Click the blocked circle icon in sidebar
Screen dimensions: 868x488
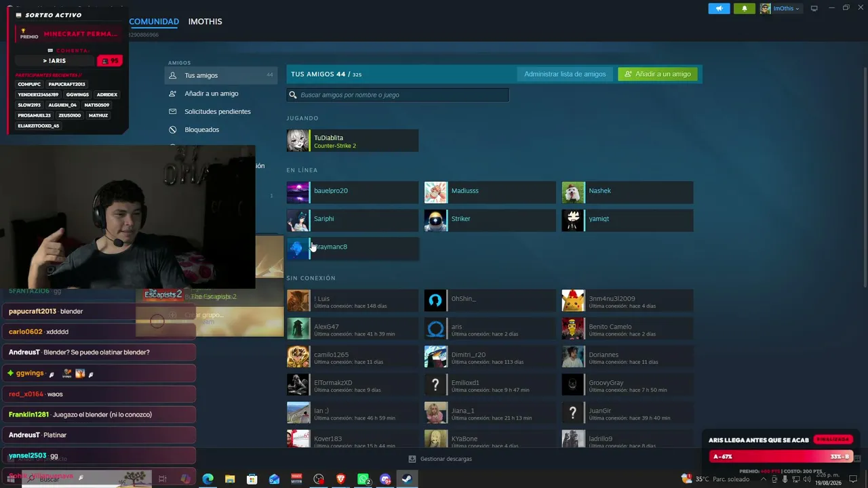(172, 129)
